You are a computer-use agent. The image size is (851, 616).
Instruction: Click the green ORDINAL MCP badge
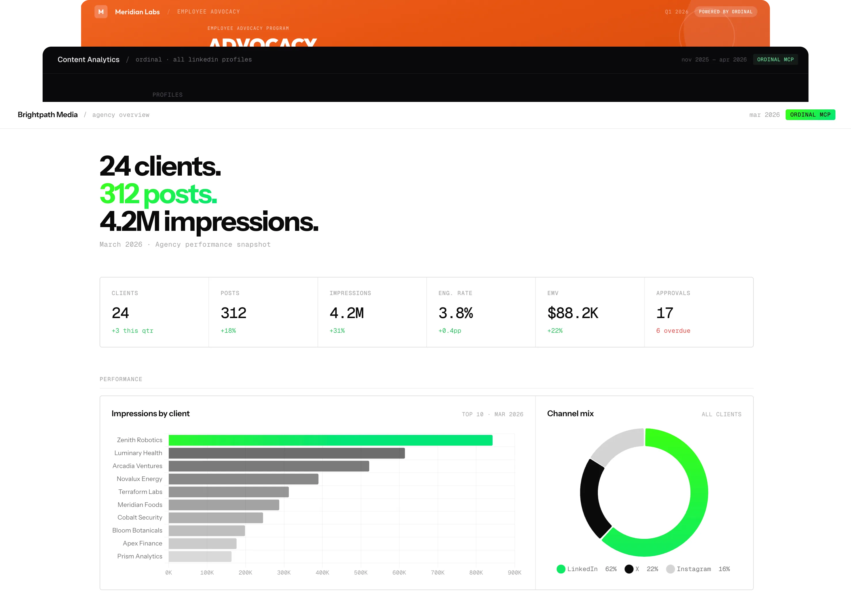[810, 115]
